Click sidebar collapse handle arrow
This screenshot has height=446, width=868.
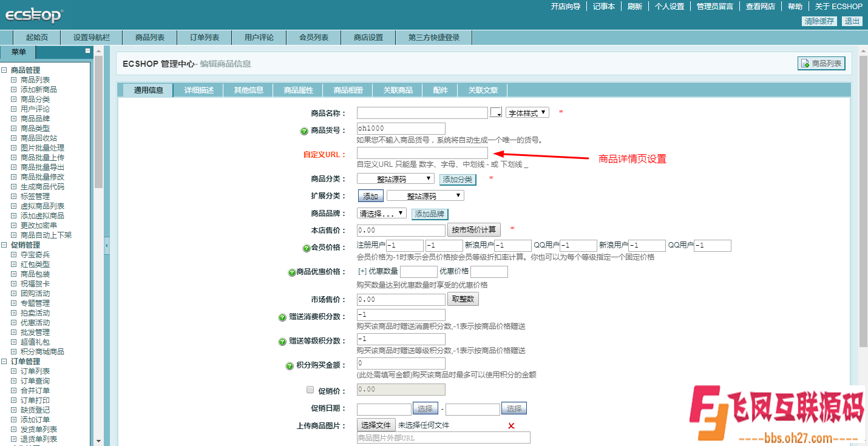point(107,246)
